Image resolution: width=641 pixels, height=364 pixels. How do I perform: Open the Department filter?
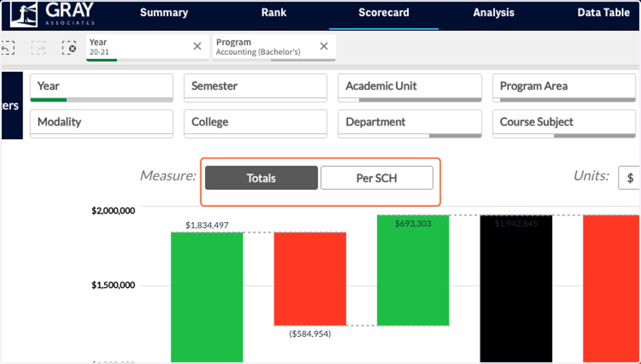pos(410,124)
